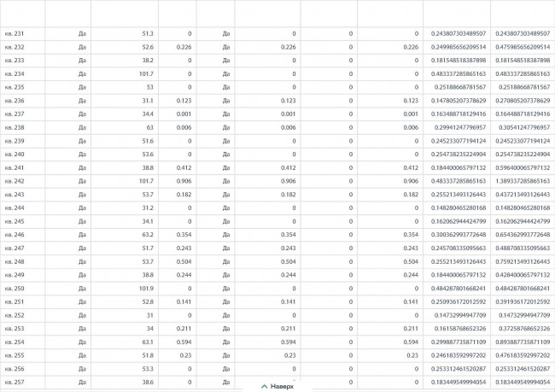The width and height of the screenshot is (555, 392).
Task: Click the cell value 0.654362993772648
Action: pyautogui.click(x=523, y=235)
